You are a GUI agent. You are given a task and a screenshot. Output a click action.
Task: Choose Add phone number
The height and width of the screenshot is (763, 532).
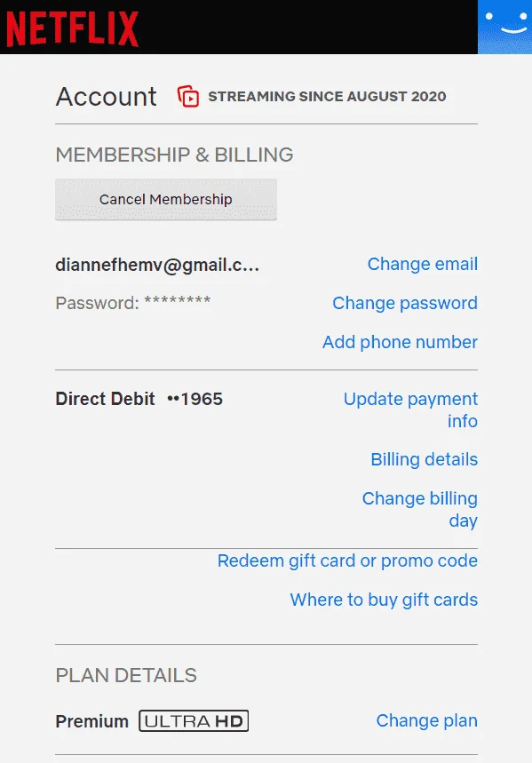(400, 342)
